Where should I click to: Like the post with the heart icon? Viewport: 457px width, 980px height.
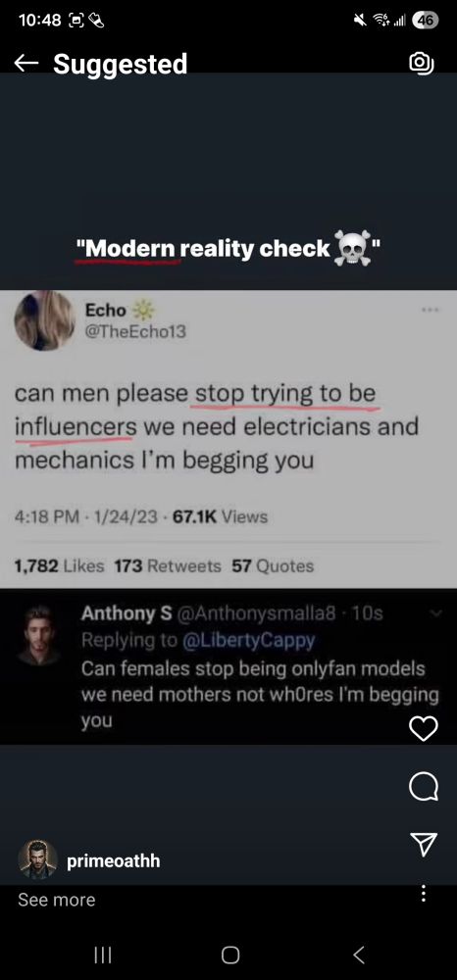pyautogui.click(x=424, y=729)
